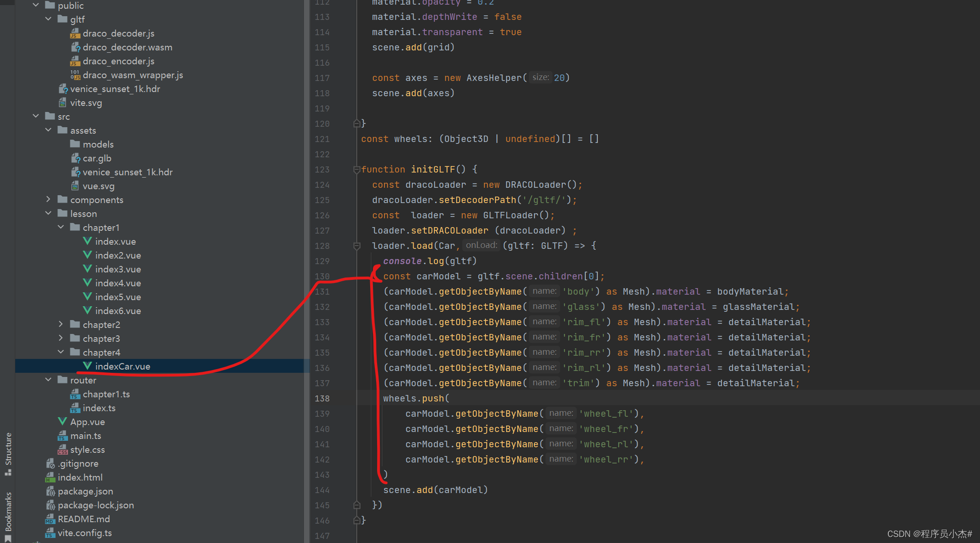The width and height of the screenshot is (980, 543).
Task: Fold the loader.load callback at line 128
Action: point(356,246)
